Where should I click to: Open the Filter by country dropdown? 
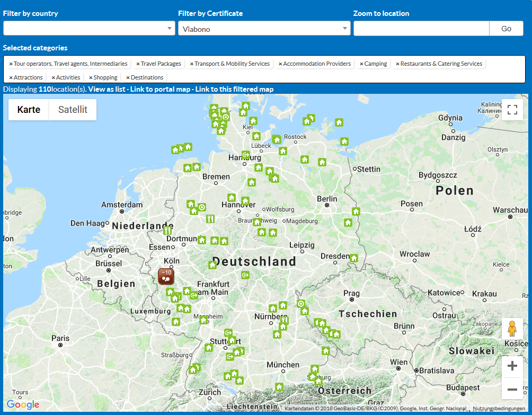89,29
